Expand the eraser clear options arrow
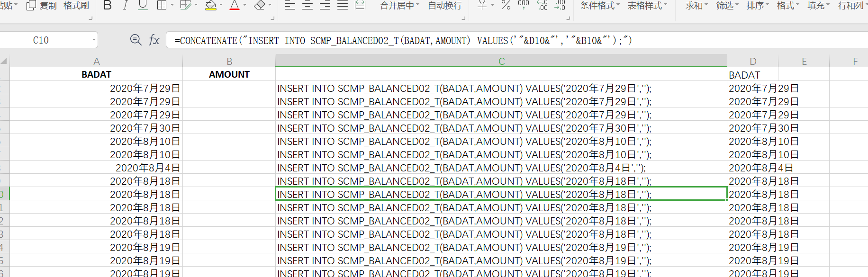This screenshot has height=277, width=868. point(270,5)
